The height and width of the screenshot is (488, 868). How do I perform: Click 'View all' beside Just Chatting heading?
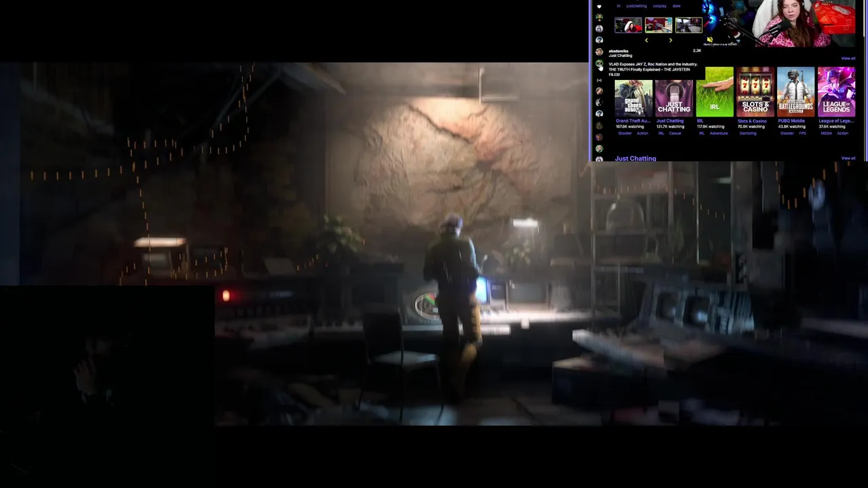click(848, 158)
